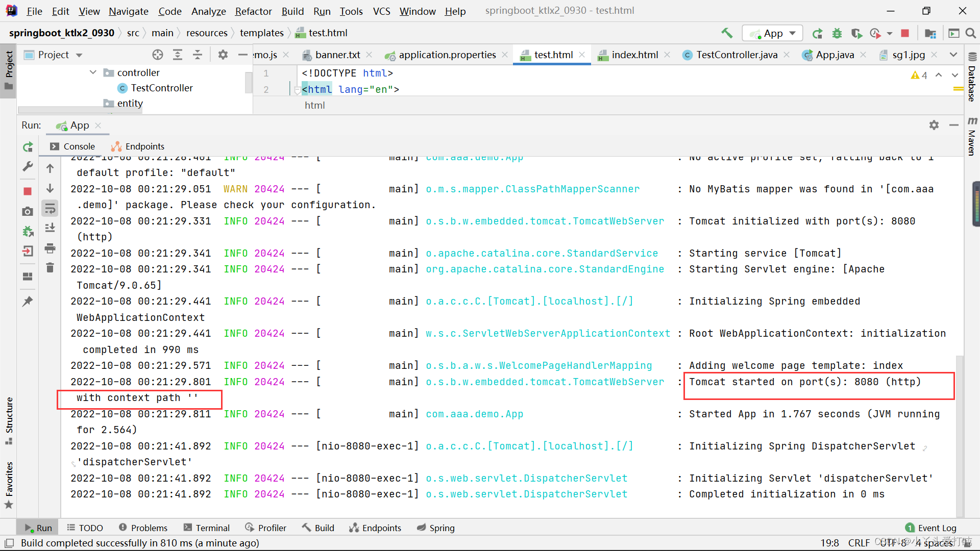Open the Analyze menu

point(208,11)
